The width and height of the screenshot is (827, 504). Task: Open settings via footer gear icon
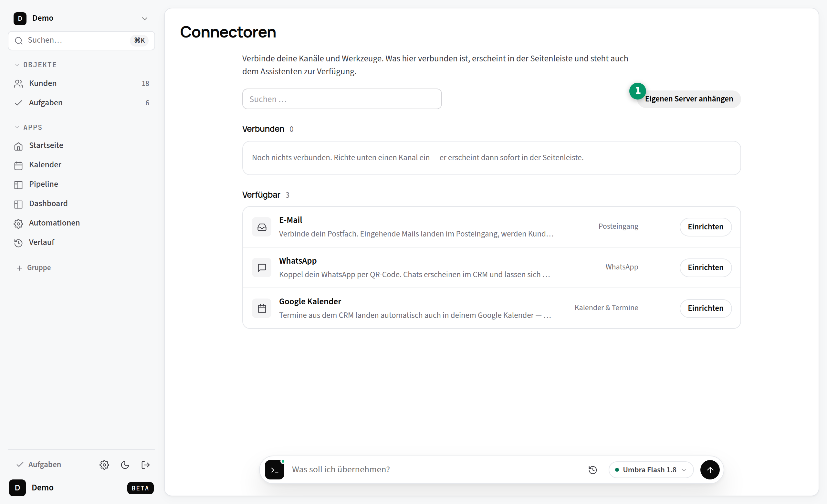[104, 465]
